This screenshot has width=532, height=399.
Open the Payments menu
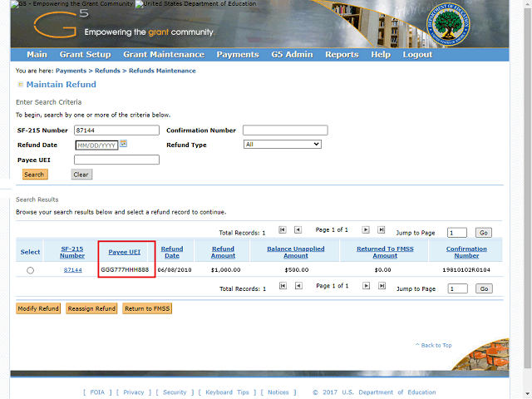pos(238,55)
